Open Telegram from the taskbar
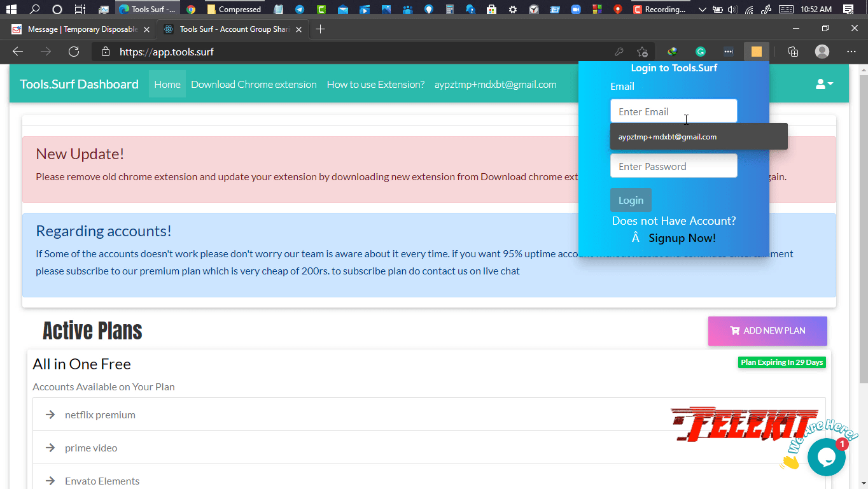868x489 pixels. (299, 9)
